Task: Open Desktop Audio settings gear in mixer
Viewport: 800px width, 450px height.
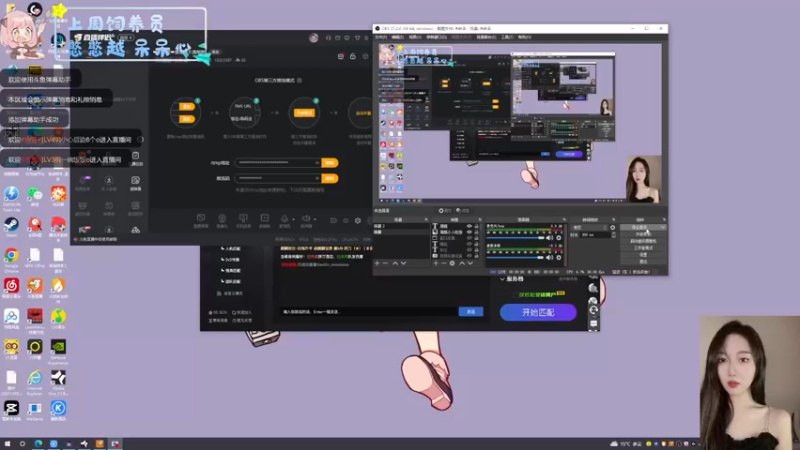Action: pyautogui.click(x=559, y=258)
